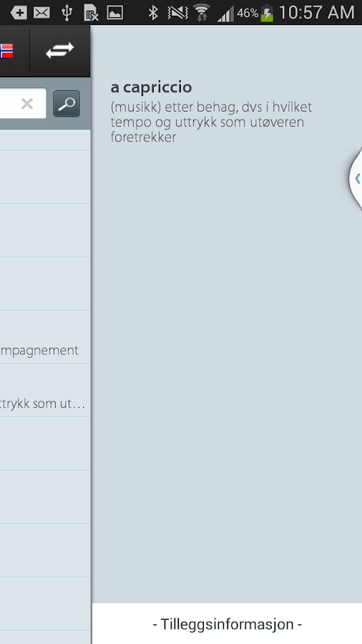Tap the Wi-Fi status icon
The width and height of the screenshot is (362, 644).
(201, 13)
